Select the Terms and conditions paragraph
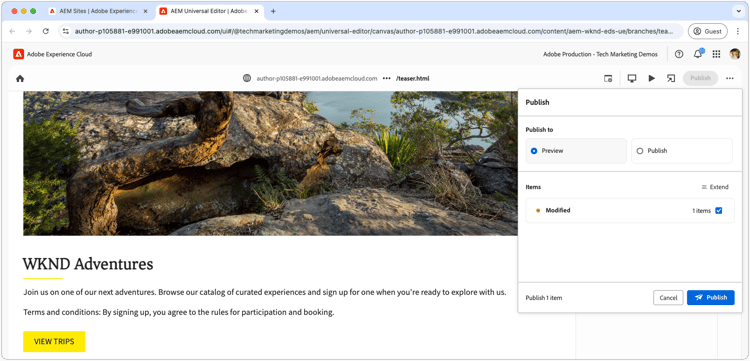This screenshot has width=750, height=361. [178, 313]
